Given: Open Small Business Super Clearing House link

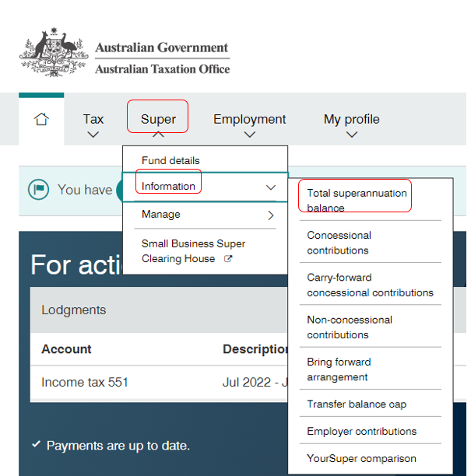Looking at the screenshot, I should (193, 251).
